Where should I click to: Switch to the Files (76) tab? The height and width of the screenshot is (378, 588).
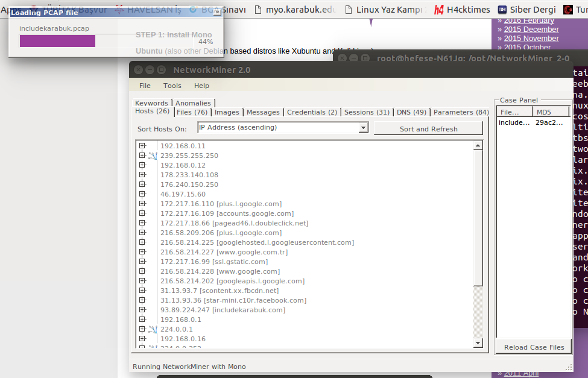(192, 112)
